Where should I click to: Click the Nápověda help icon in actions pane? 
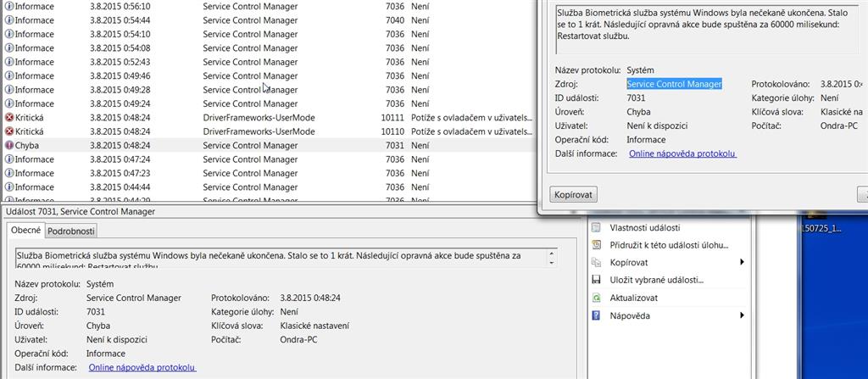coord(596,315)
